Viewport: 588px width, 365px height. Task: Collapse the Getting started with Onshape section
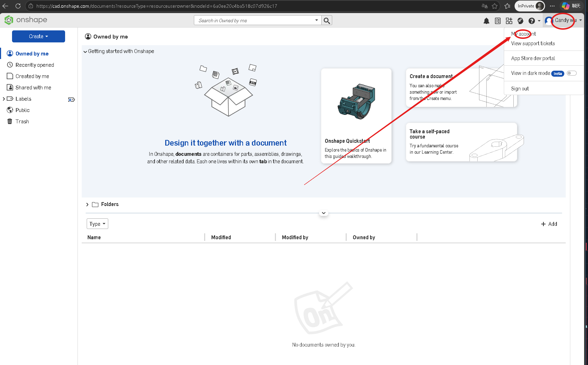(x=85, y=52)
